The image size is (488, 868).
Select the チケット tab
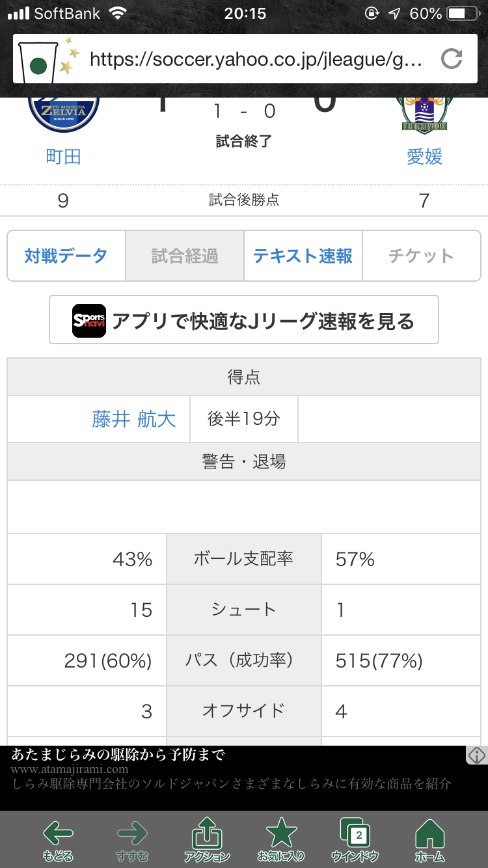421,256
